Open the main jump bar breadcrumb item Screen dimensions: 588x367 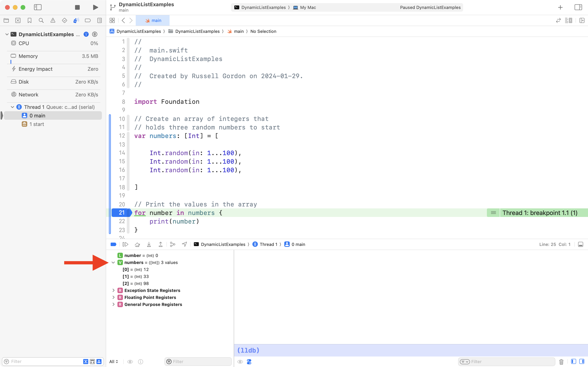pyautogui.click(x=239, y=31)
